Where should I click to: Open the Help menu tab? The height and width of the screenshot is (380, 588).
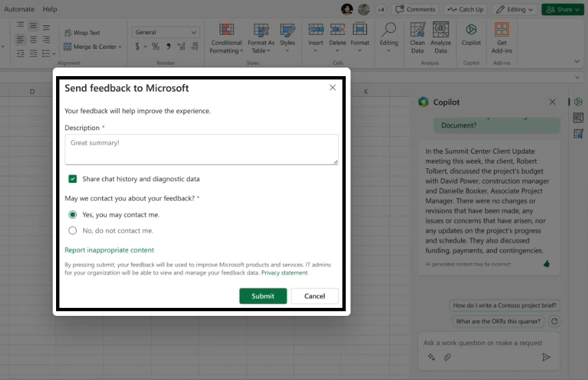(50, 9)
